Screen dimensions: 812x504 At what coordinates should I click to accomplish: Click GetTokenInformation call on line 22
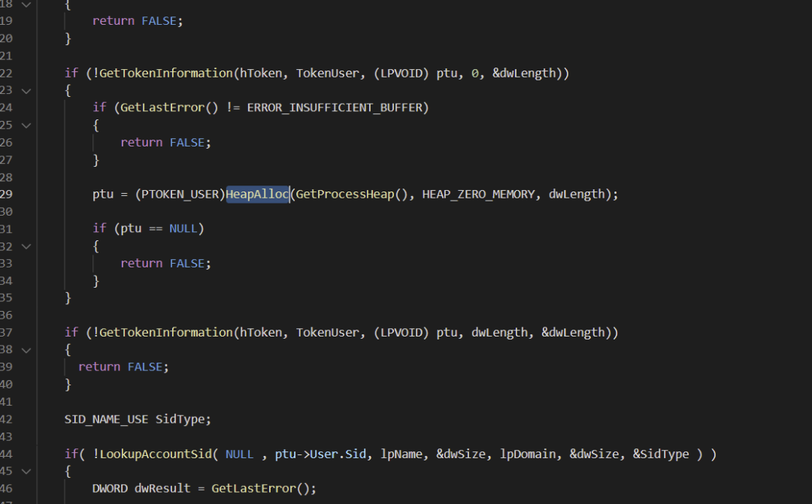click(166, 73)
